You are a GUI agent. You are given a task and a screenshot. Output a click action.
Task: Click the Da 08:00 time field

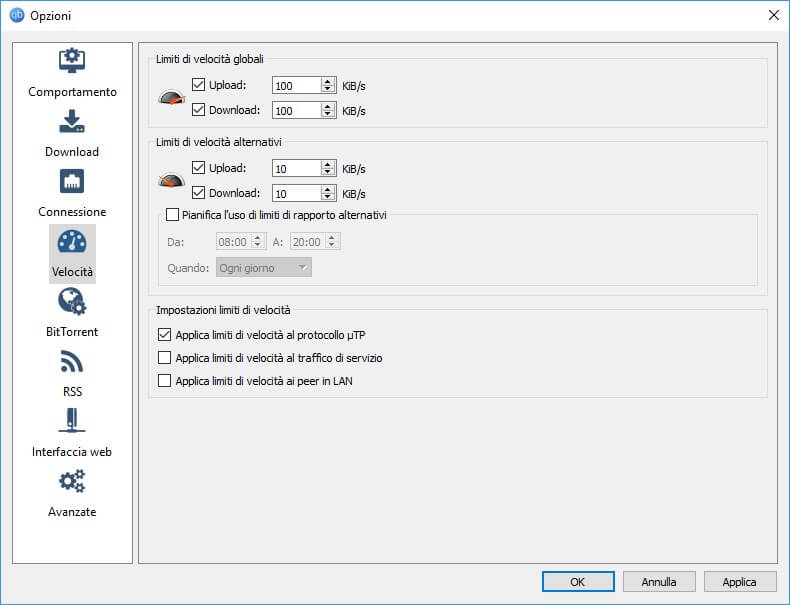coord(241,242)
